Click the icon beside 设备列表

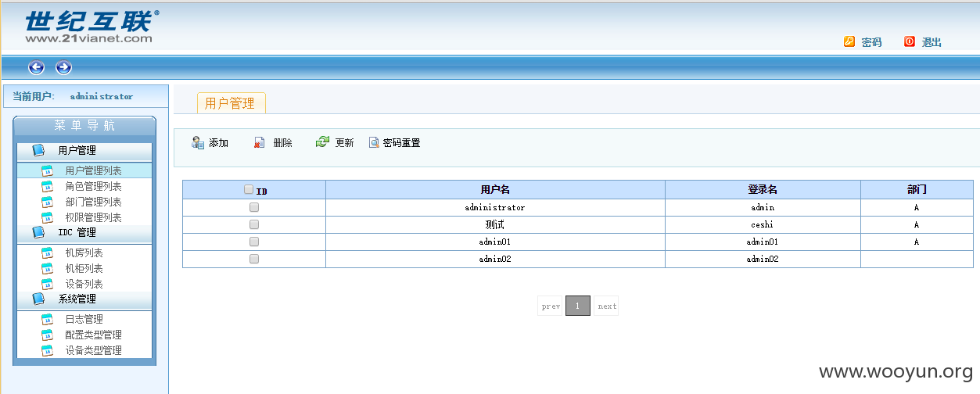[x=47, y=284]
